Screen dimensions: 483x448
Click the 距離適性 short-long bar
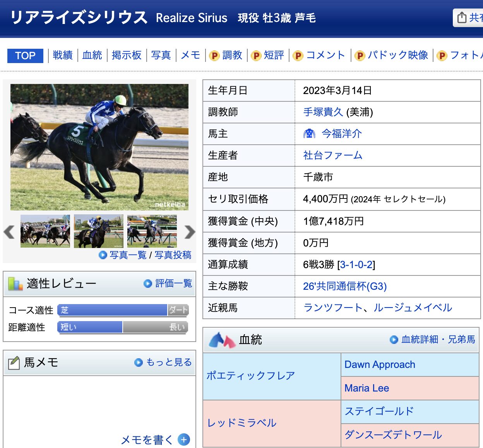click(123, 327)
